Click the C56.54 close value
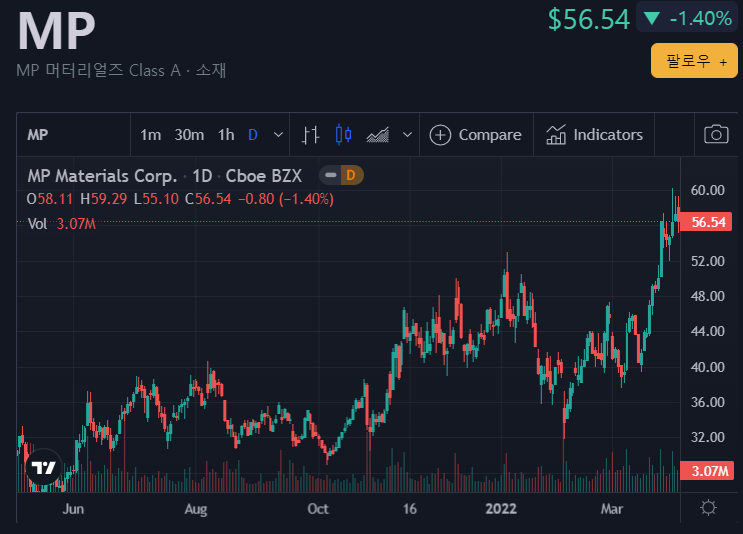The width and height of the screenshot is (743, 534). tap(208, 199)
